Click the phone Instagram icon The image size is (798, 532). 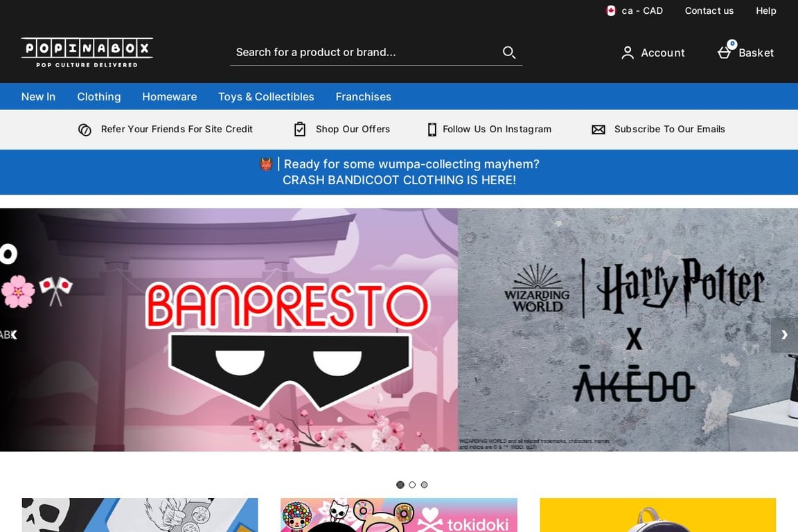point(432,130)
